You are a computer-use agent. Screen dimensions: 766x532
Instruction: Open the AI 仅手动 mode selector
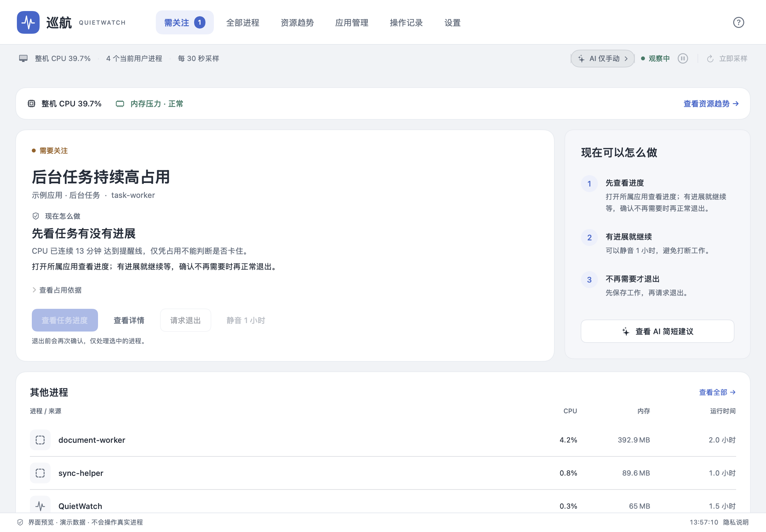[x=602, y=59]
